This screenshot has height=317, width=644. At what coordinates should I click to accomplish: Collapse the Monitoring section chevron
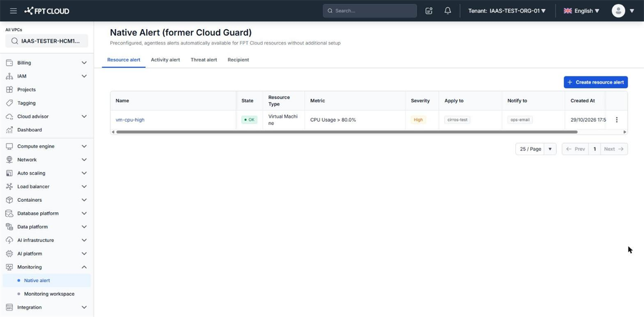(84, 267)
